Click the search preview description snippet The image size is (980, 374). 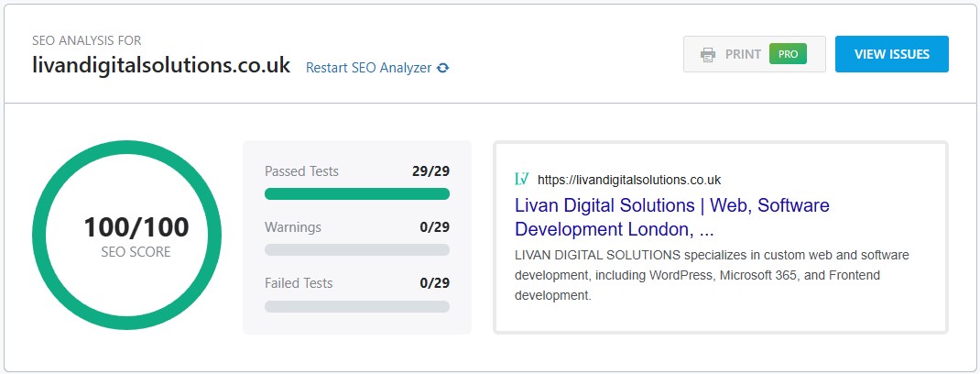click(x=711, y=275)
